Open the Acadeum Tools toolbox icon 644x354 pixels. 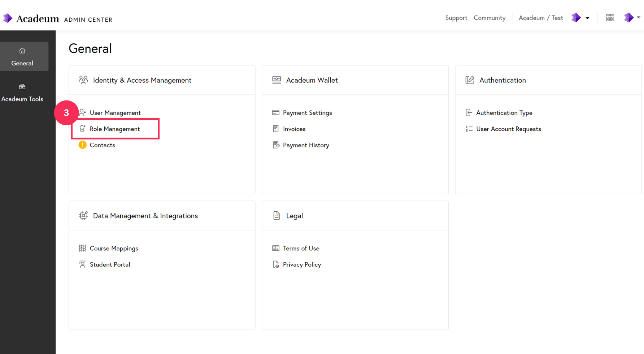(x=22, y=86)
